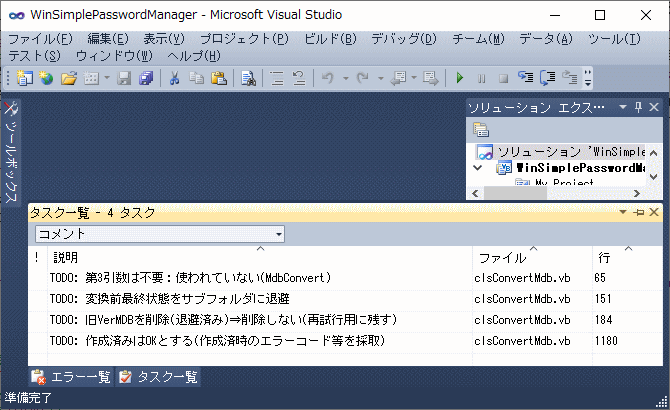Click the Undo arrow icon
Viewport: 670px width, 410px height.
click(x=328, y=78)
